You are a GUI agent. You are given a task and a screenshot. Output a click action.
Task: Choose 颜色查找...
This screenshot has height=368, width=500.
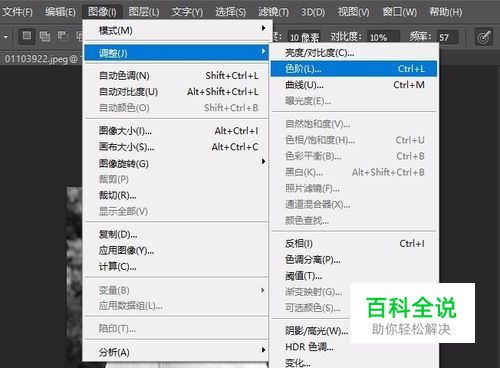pos(354,220)
